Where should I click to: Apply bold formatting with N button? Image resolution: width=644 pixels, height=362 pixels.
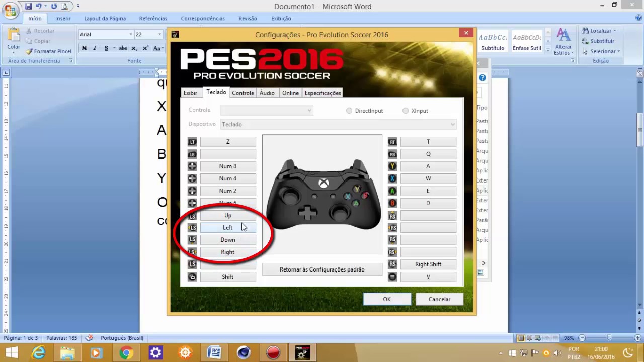click(84, 48)
